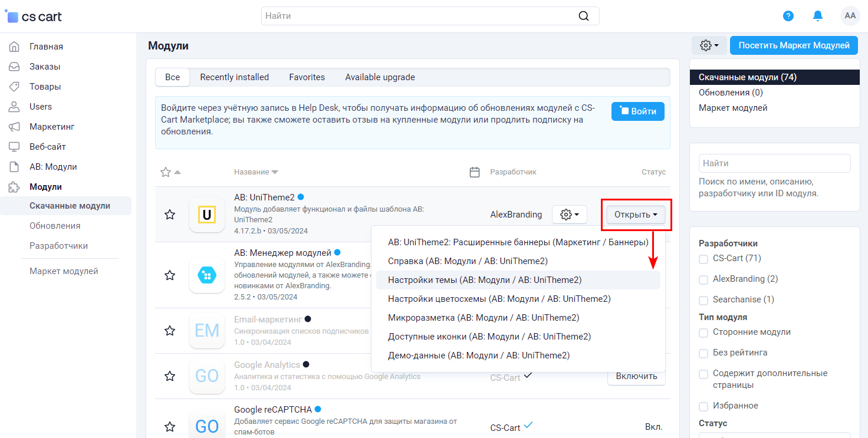Switch to the Recently installed tab
Image resolution: width=868 pixels, height=438 pixels.
(234, 77)
